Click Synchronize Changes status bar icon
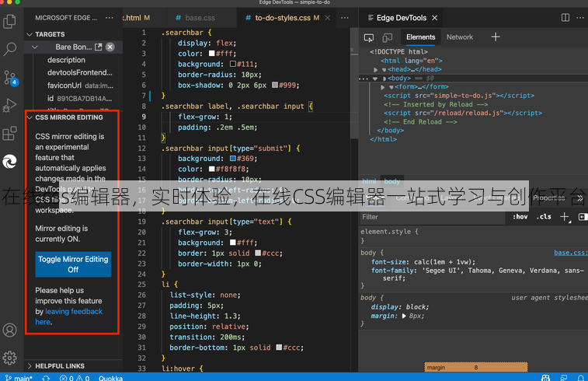 pyautogui.click(x=46, y=378)
